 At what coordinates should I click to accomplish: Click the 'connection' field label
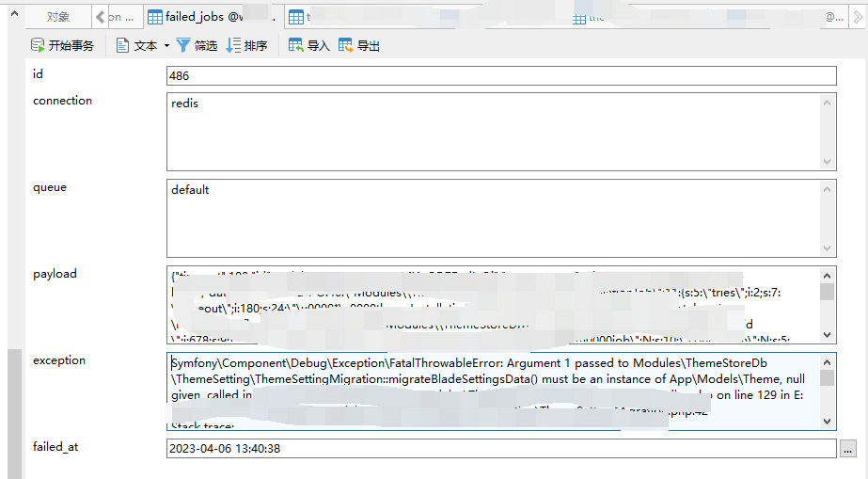pyautogui.click(x=63, y=101)
